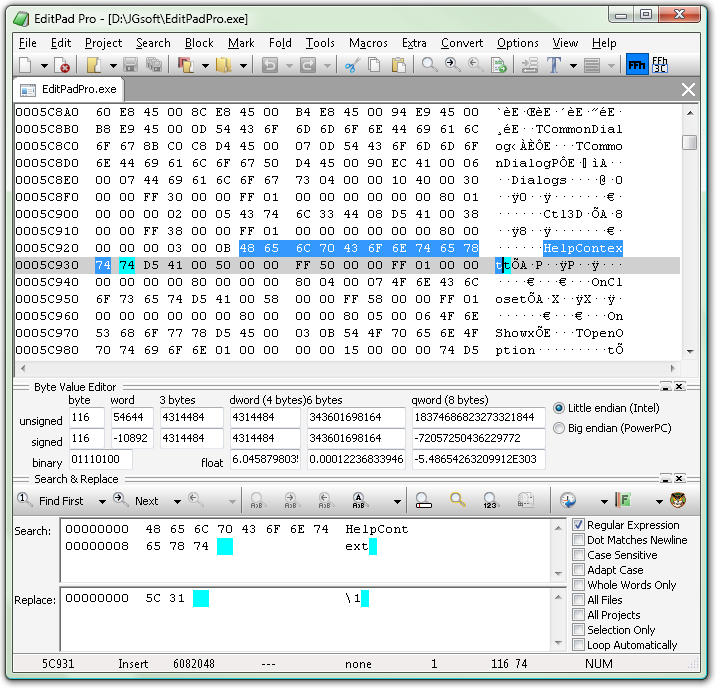This screenshot has height=688, width=716.
Task: Click the Count Matches 123 icon
Action: tap(490, 500)
